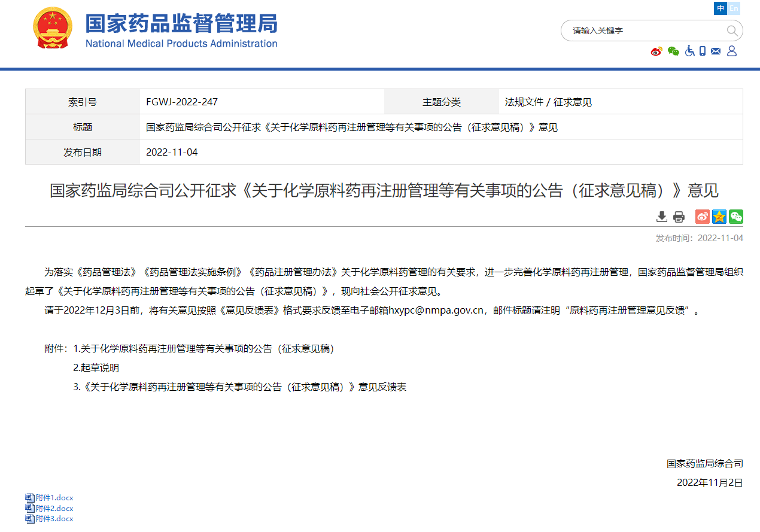
Task: Open the mobile version phone icon
Action: tap(703, 51)
